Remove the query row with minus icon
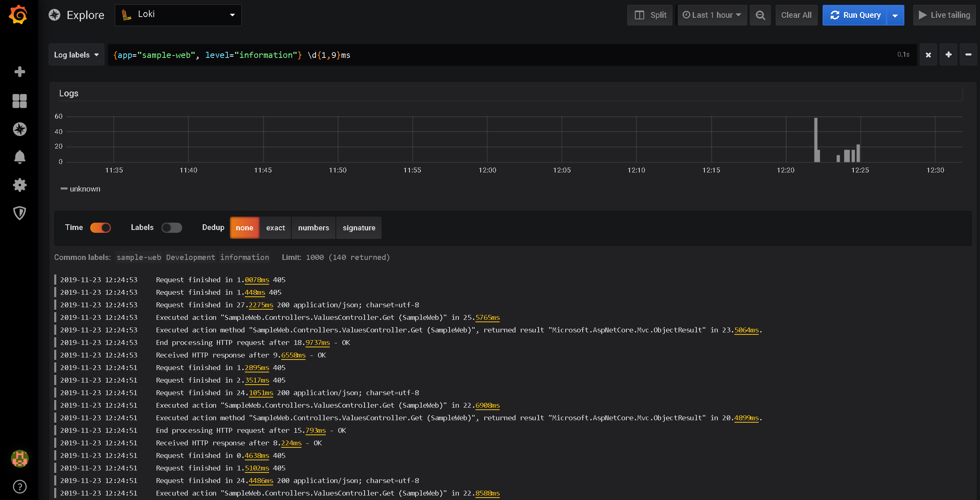 (968, 55)
